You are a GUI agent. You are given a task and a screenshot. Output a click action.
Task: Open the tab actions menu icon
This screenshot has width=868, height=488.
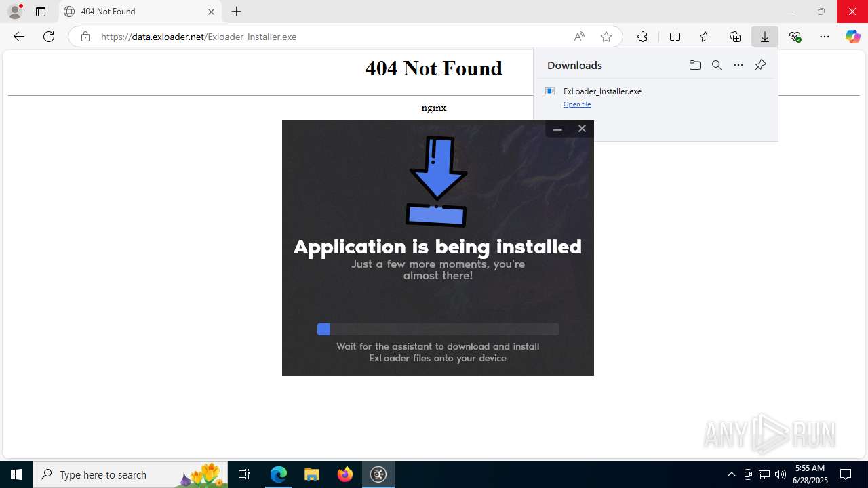(x=41, y=12)
